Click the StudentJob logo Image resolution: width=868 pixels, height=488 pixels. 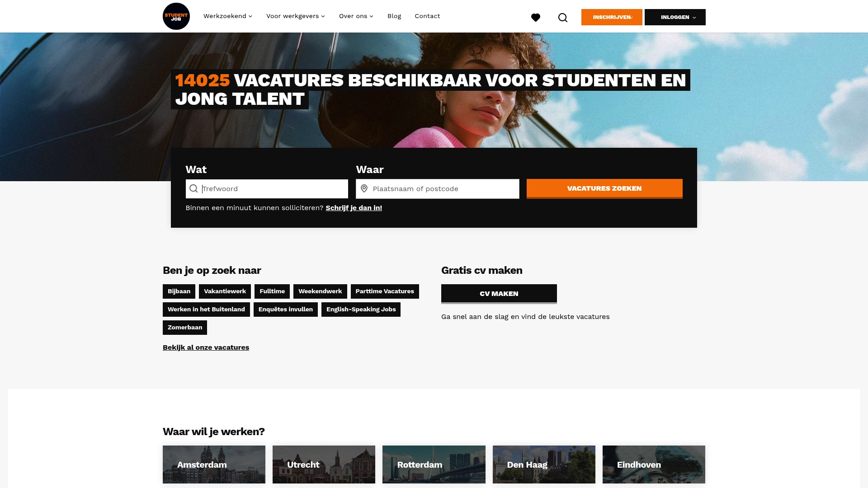[x=176, y=16]
